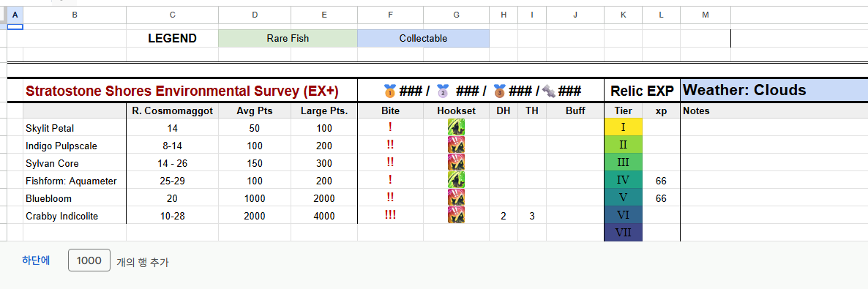868x289 pixels.
Task: Select the Fishform: Aquameter name cell
Action: (x=75, y=181)
